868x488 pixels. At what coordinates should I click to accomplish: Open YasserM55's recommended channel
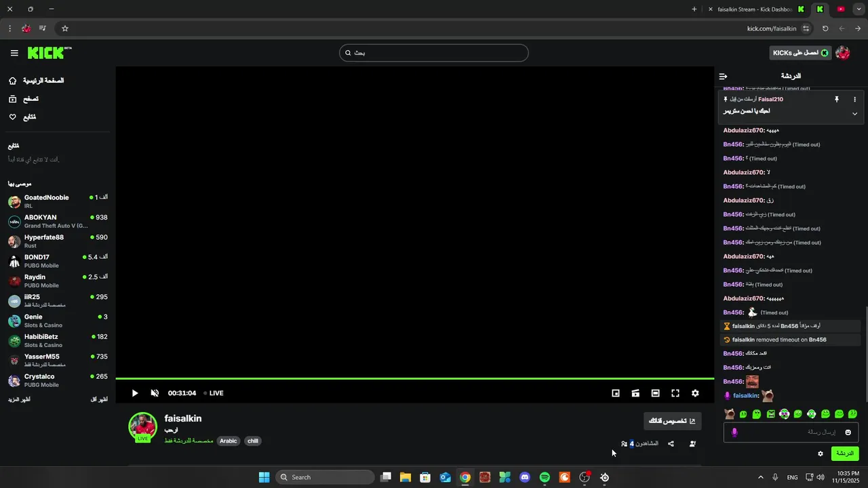coord(58,361)
